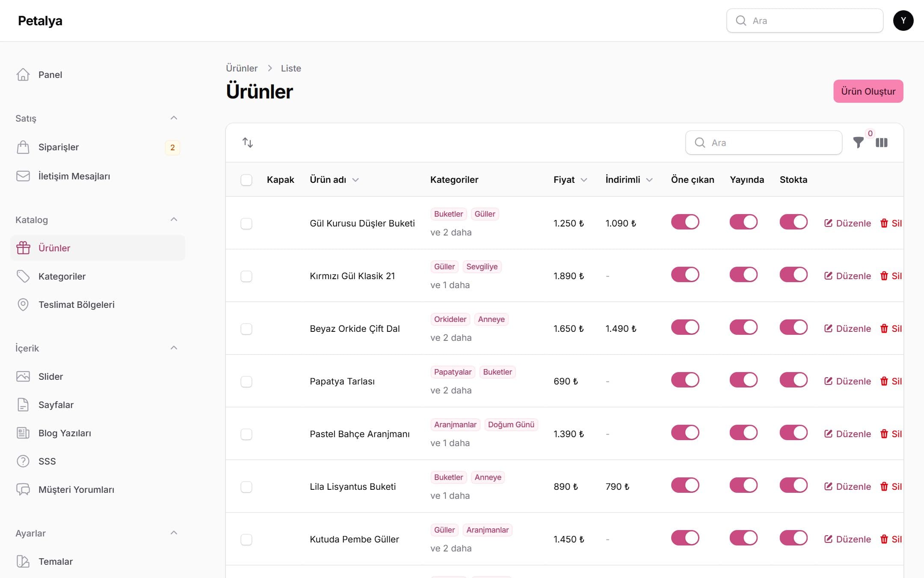This screenshot has height=578, width=924.
Task: Click the trash icon for Pastel Bahçe Aranjmanı
Action: pos(884,434)
